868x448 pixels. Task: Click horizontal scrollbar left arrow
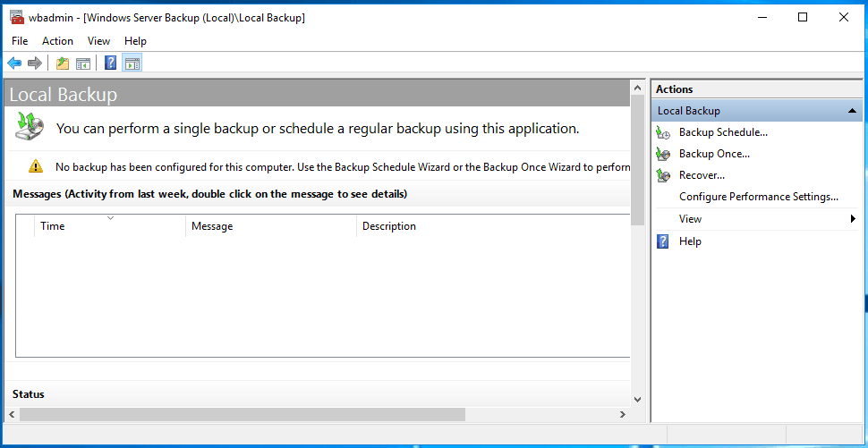11,414
